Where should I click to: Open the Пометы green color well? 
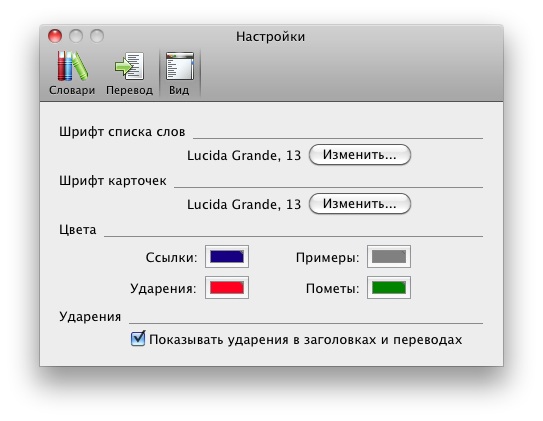click(x=389, y=287)
